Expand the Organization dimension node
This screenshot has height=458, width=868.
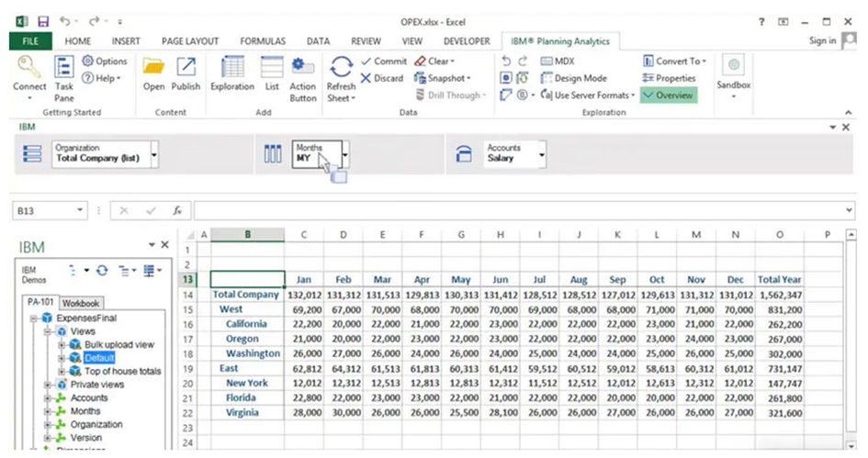tap(48, 424)
